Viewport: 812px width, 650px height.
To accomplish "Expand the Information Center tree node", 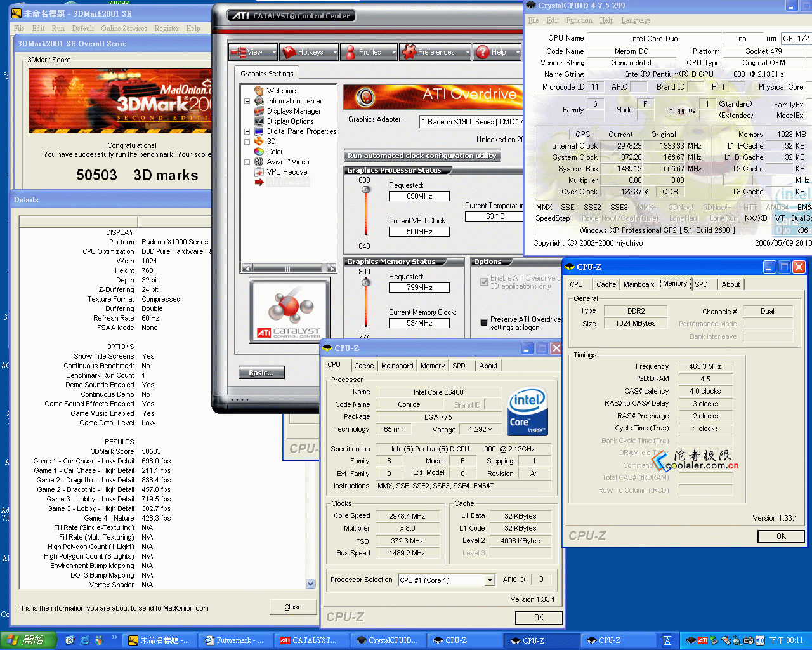I will [247, 101].
